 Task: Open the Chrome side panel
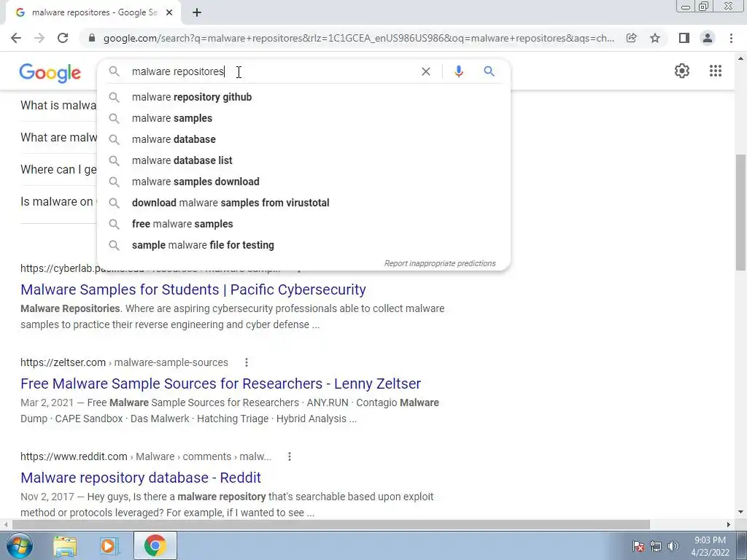[684, 38]
